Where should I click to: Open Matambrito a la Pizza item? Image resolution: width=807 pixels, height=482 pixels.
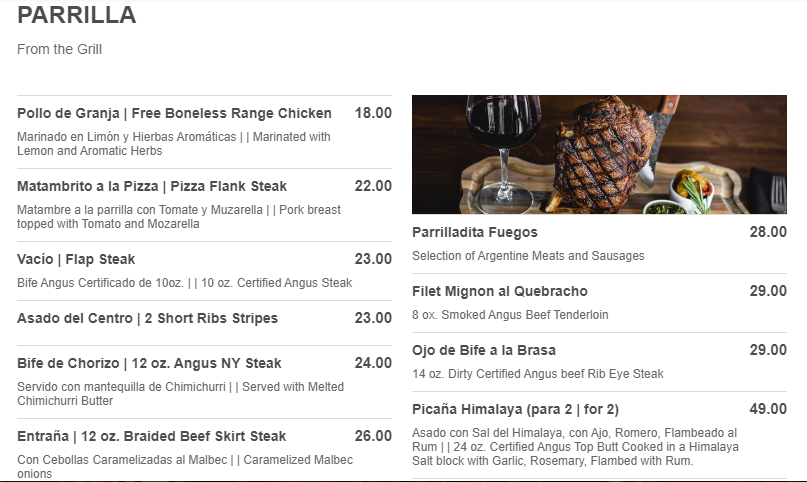[x=152, y=186]
